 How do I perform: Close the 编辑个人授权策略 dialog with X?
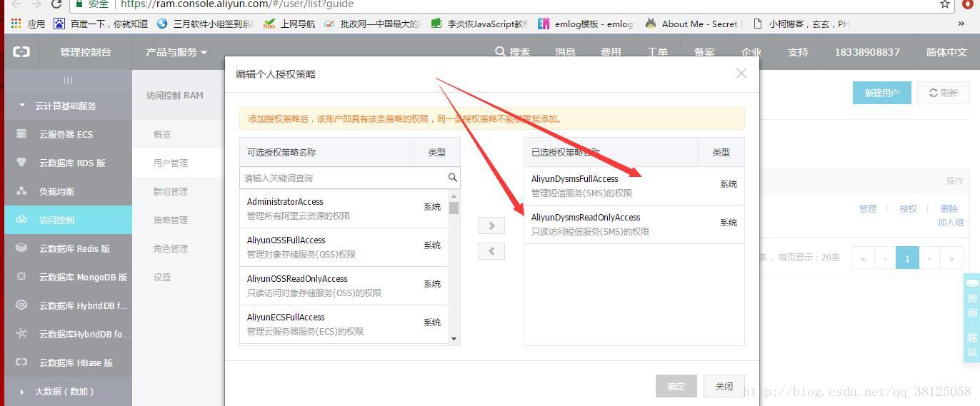(741, 73)
